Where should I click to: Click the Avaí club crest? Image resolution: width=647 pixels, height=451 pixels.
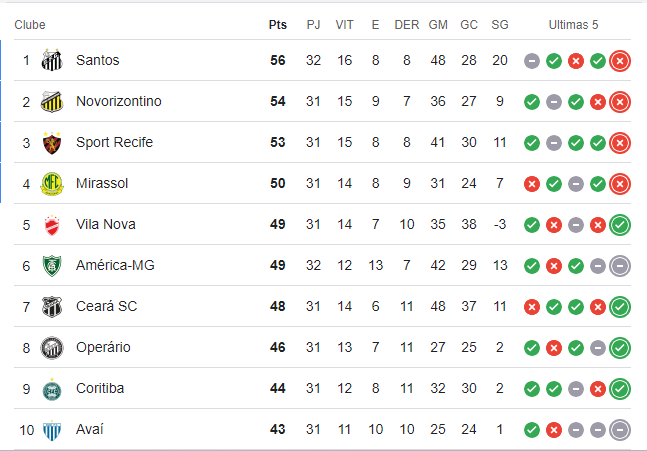click(x=52, y=430)
